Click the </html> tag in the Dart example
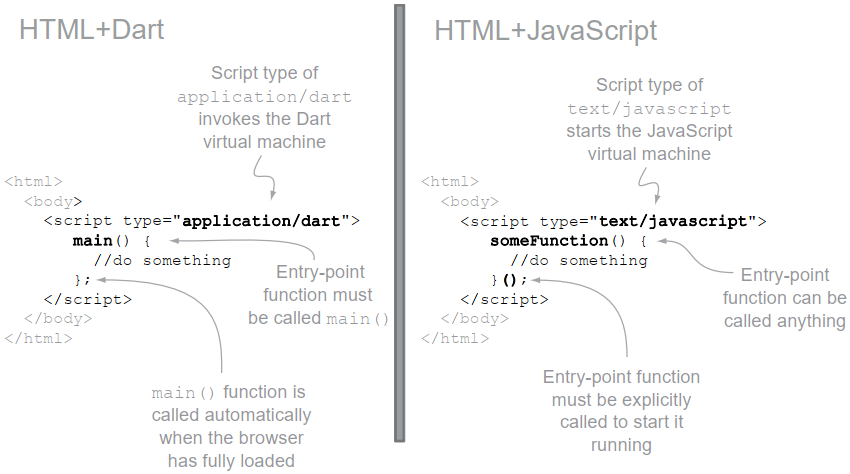This screenshot has height=474, width=850. pos(38,338)
